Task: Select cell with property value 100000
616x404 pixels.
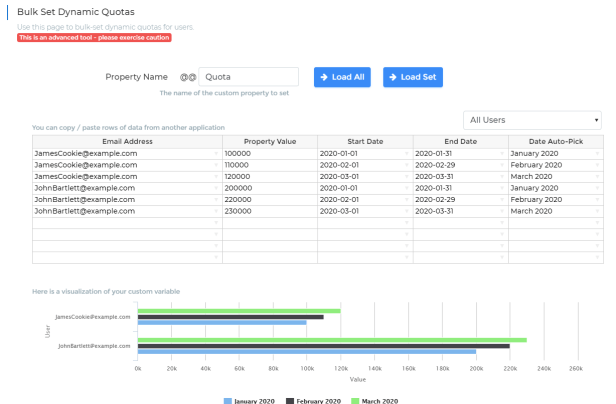Action: coord(269,153)
